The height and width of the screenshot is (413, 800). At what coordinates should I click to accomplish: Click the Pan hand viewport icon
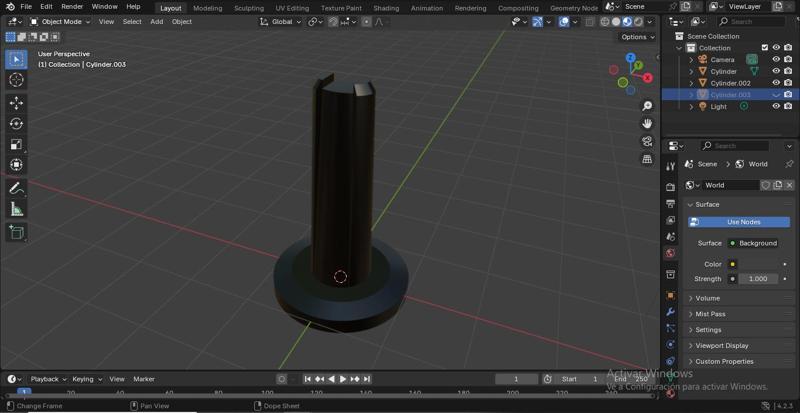tap(647, 124)
